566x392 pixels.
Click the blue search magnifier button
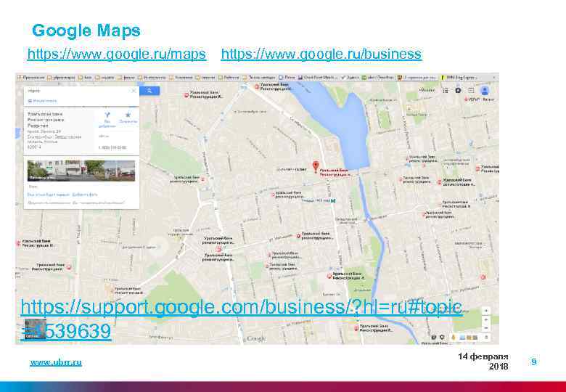click(149, 91)
